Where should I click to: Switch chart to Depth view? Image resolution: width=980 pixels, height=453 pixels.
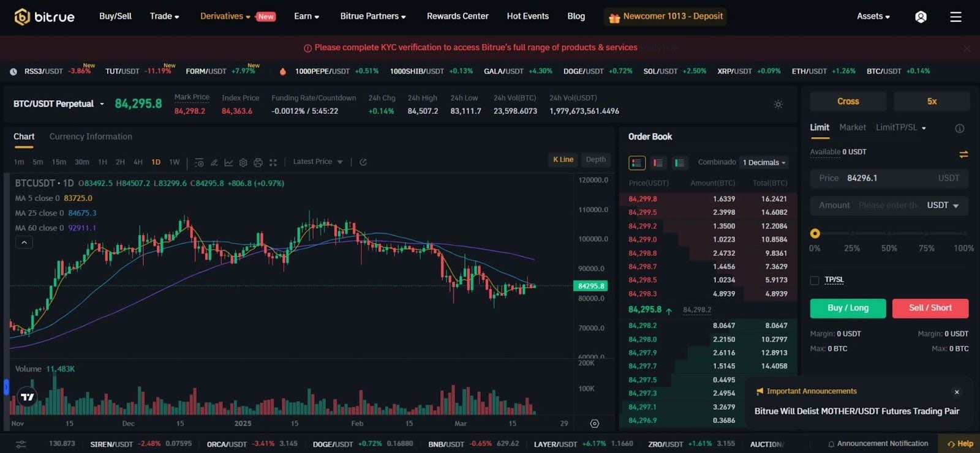click(x=596, y=160)
